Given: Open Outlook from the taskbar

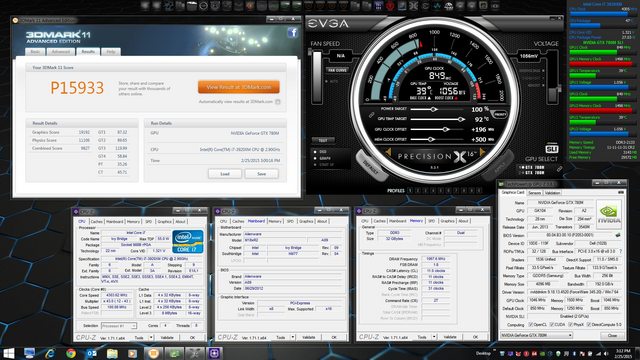Looking at the screenshot, I should click(91, 353).
